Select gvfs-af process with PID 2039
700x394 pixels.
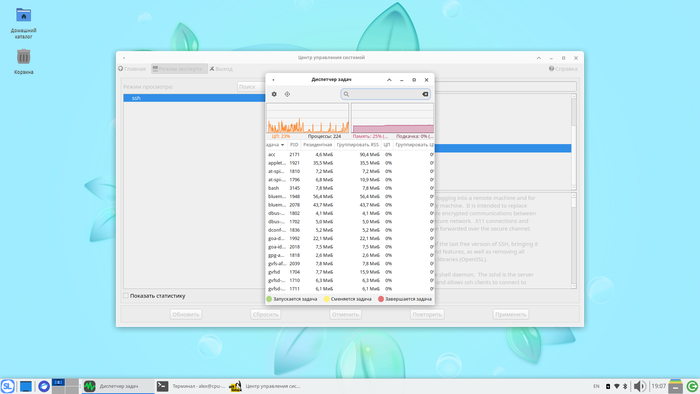(350, 263)
